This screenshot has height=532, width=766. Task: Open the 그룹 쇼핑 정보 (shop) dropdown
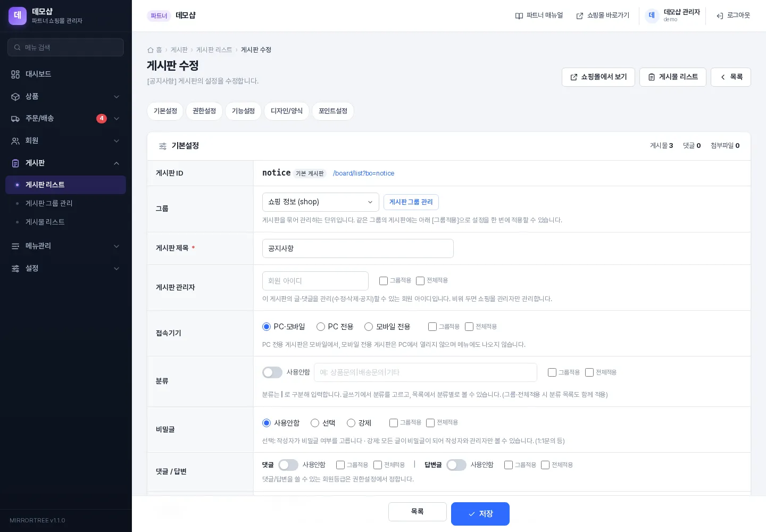pos(321,202)
